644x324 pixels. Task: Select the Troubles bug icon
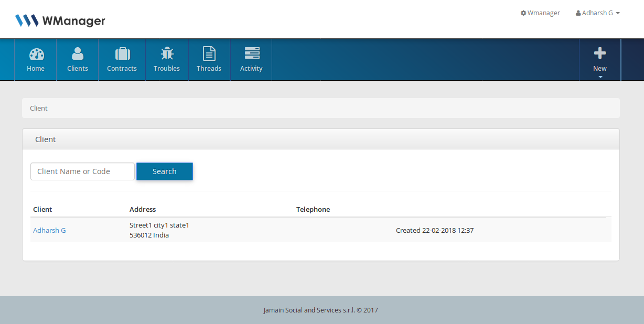(x=167, y=54)
